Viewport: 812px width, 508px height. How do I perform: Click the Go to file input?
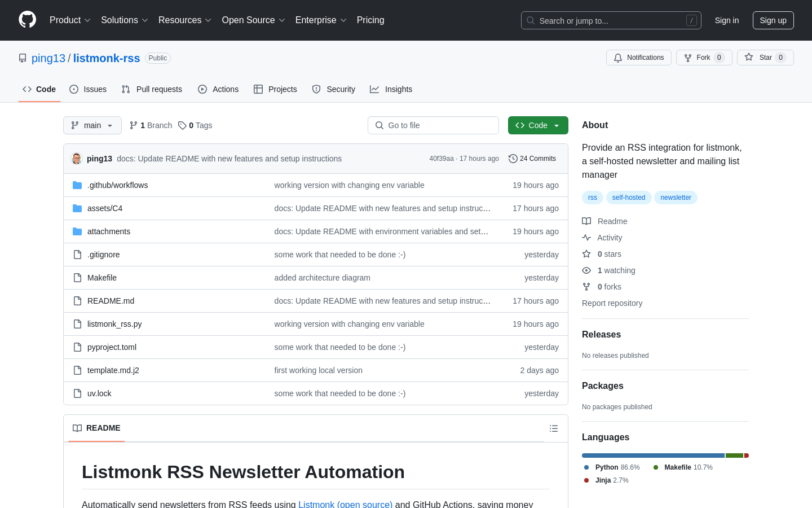tap(433, 125)
